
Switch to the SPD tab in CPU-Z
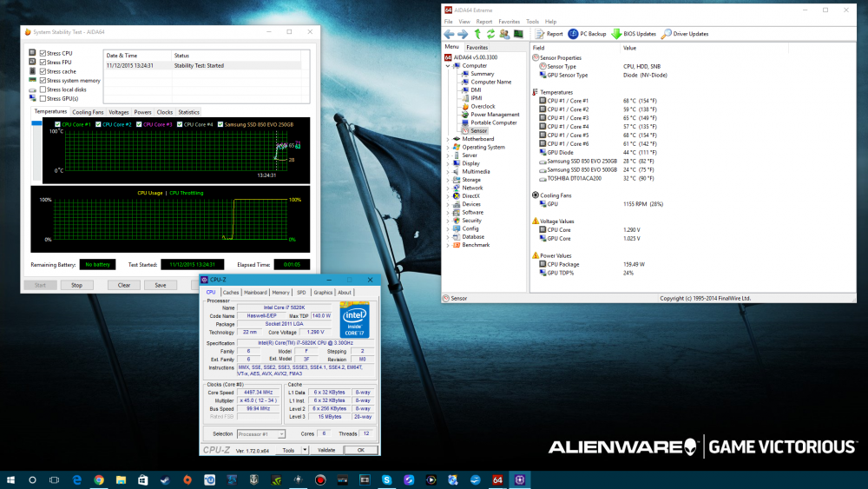301,293
